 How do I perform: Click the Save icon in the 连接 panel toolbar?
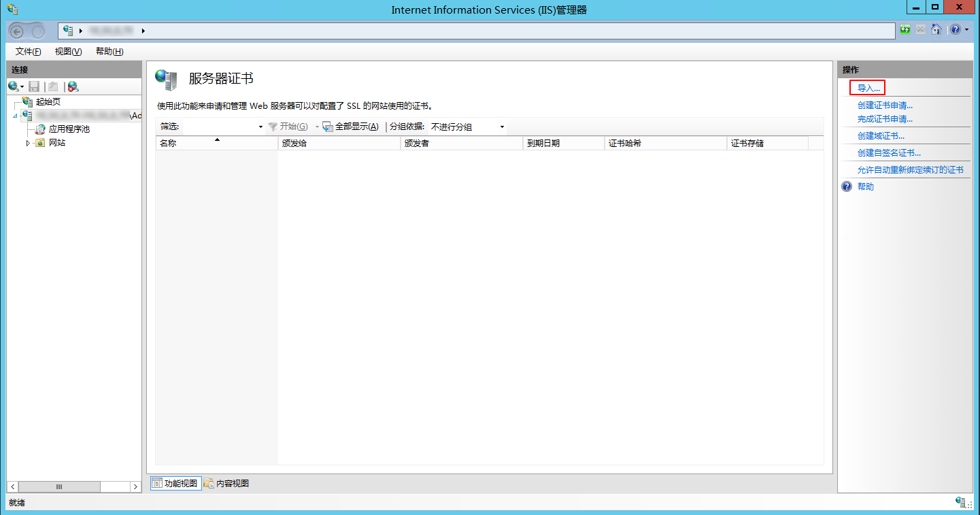(34, 86)
